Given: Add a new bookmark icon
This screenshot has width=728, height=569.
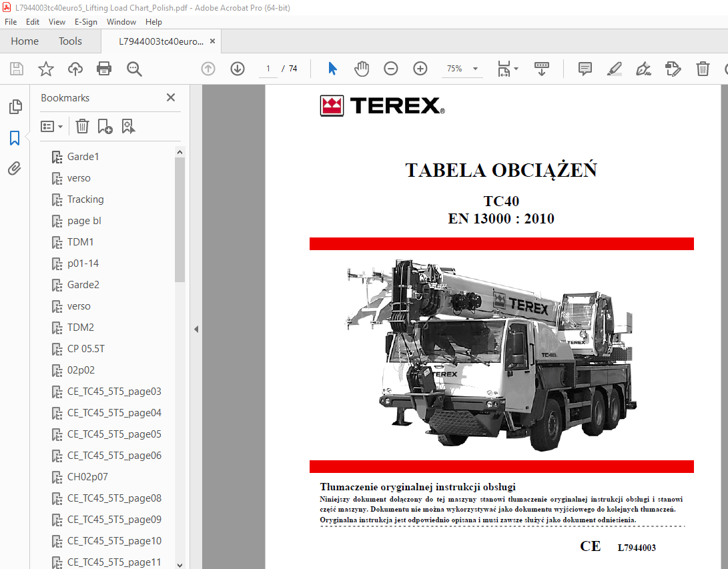Looking at the screenshot, I should [105, 126].
